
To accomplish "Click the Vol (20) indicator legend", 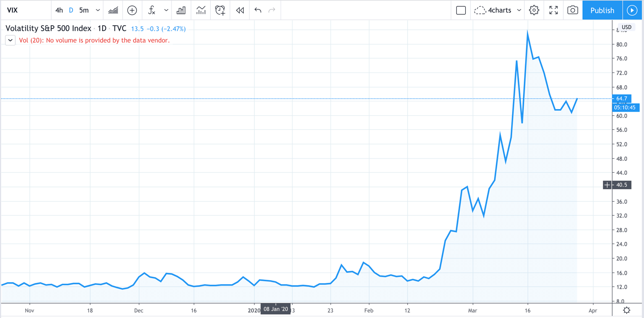I will 94,40.
